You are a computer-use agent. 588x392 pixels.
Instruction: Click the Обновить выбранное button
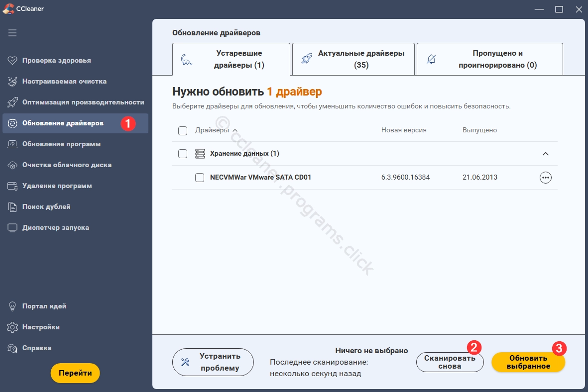pos(528,362)
